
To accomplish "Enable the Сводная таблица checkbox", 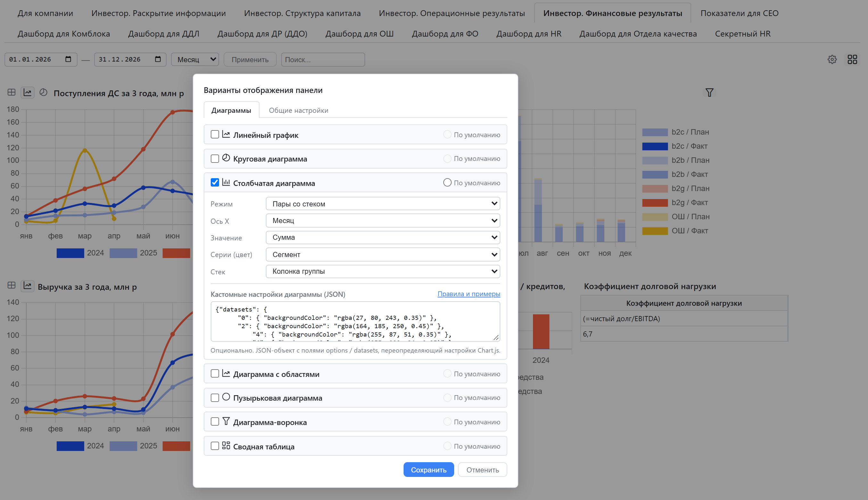I will tap(215, 446).
